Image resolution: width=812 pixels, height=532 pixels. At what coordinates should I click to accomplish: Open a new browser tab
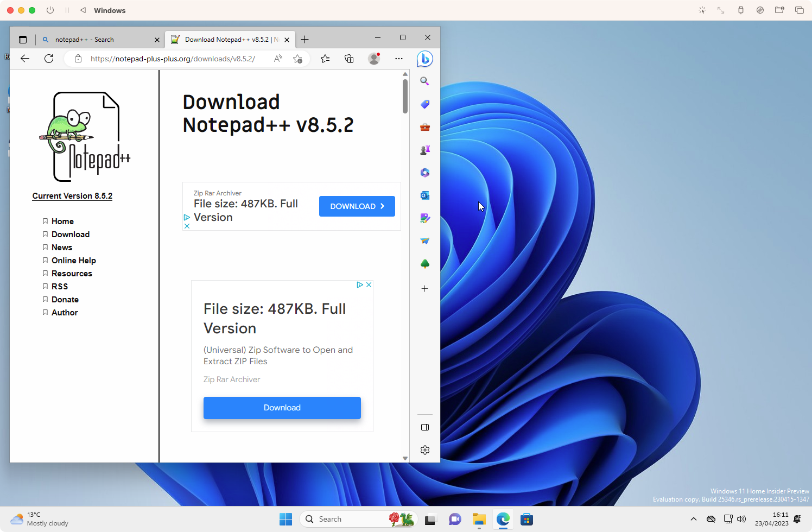[x=305, y=40]
